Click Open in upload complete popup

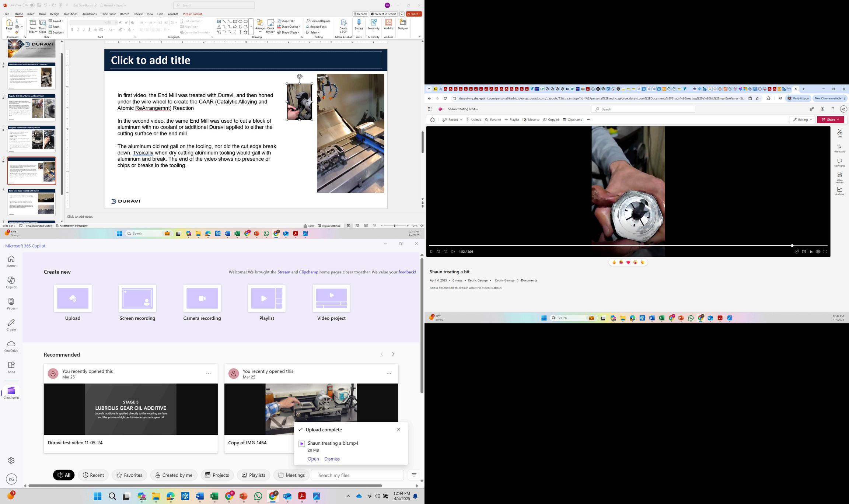pyautogui.click(x=313, y=459)
